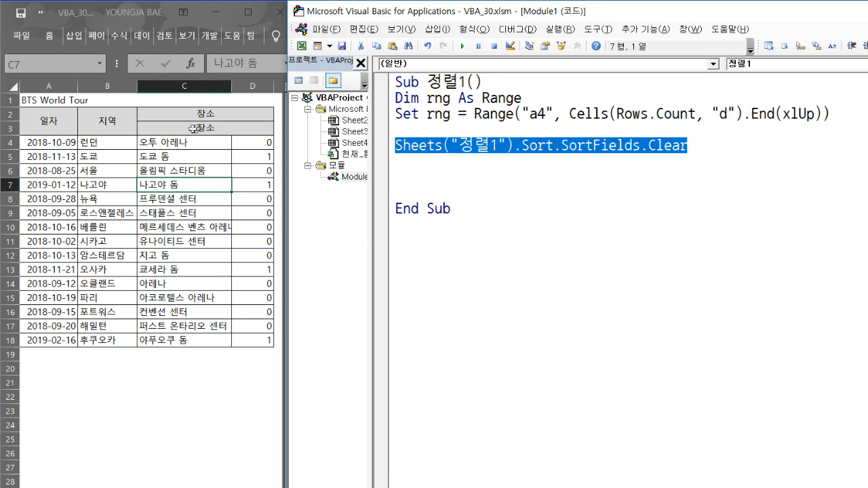The height and width of the screenshot is (488, 868).
Task: Click the Break pause icon
Action: pos(478,46)
